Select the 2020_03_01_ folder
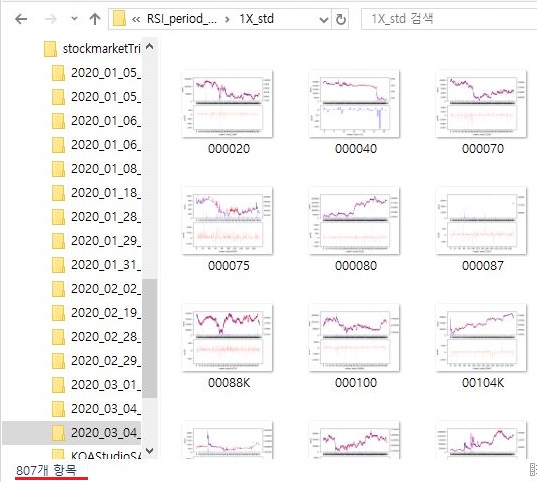Viewport: 537px width, 482px height. [106, 385]
